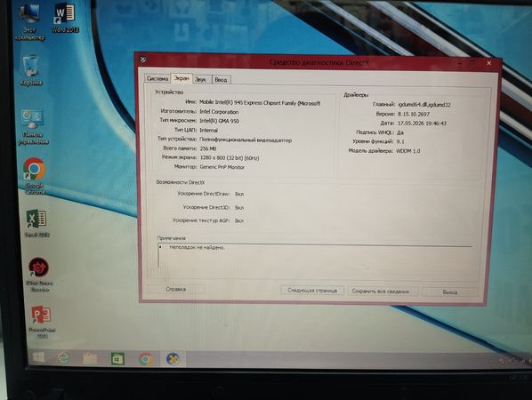Open the Windows Start button on taskbar
The width and height of the screenshot is (532, 400).
pos(38,358)
